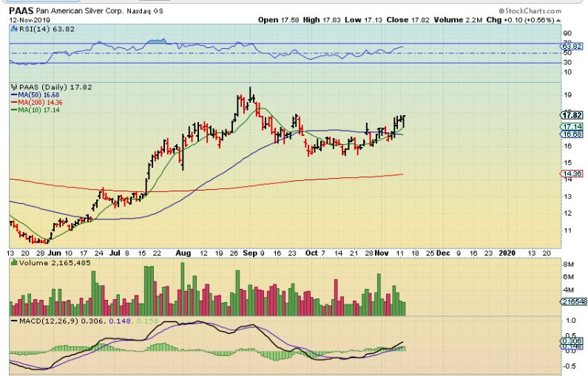Click the 63.82 RSI value tag on axis
This screenshot has width=588, height=376.
572,47
